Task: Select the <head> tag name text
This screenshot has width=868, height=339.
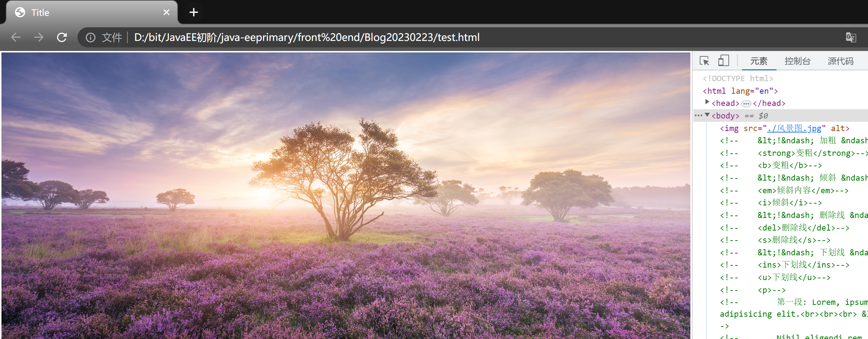Action: [x=725, y=103]
